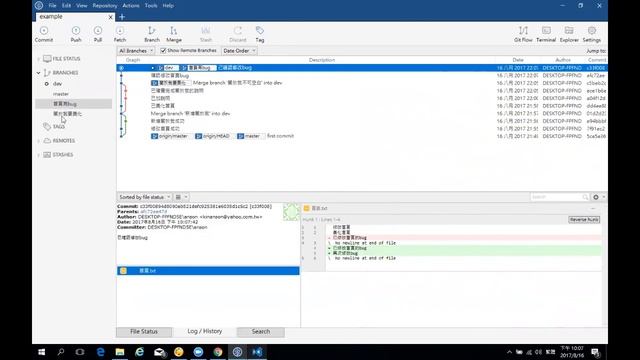This screenshot has height=360, width=640.
Task: Launch Microsoft Edge from the taskbar
Action: (x=100, y=352)
